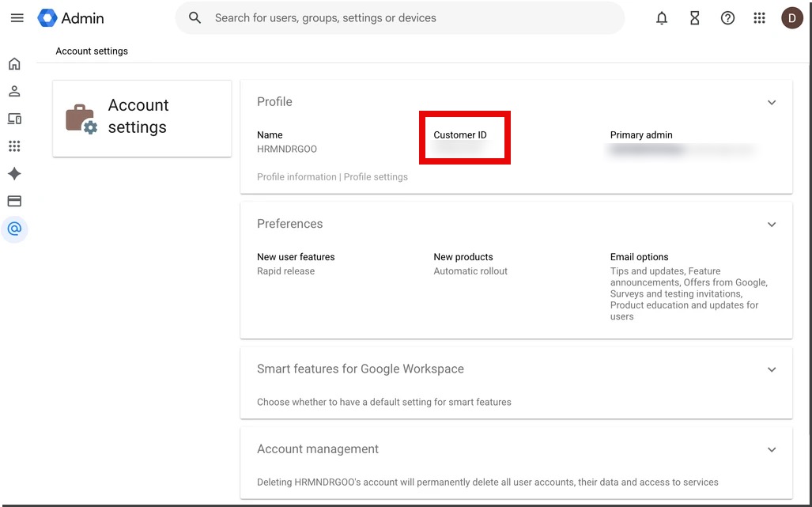Open Profile settings link

click(376, 176)
